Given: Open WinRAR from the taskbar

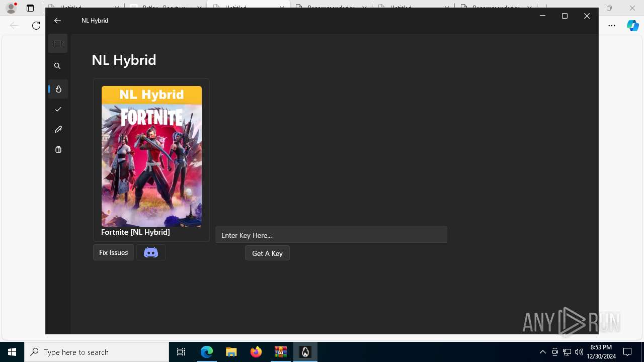Looking at the screenshot, I should point(281,352).
